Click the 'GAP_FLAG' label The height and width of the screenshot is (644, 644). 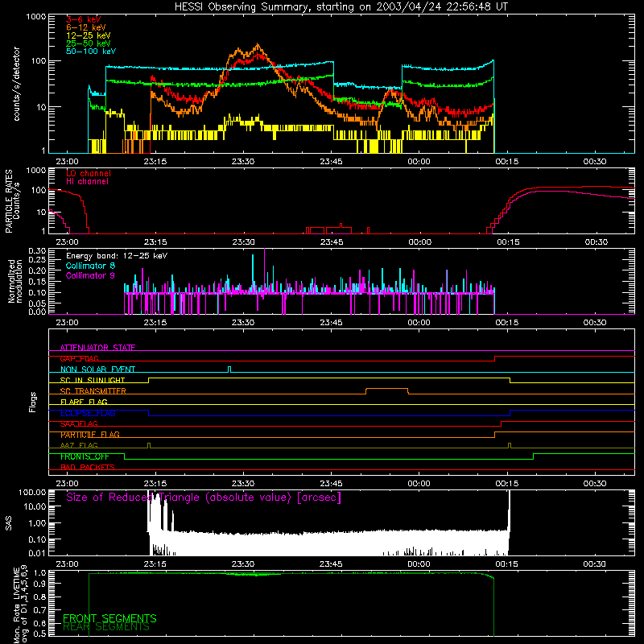[79, 358]
